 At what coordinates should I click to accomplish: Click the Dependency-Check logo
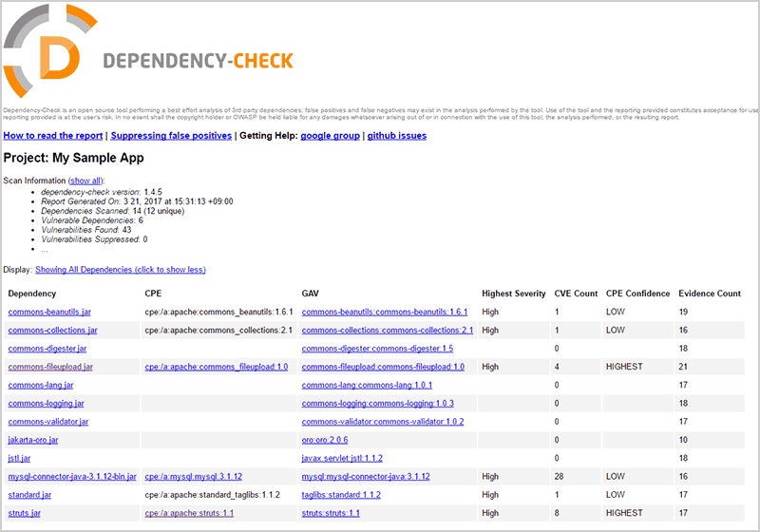148,51
